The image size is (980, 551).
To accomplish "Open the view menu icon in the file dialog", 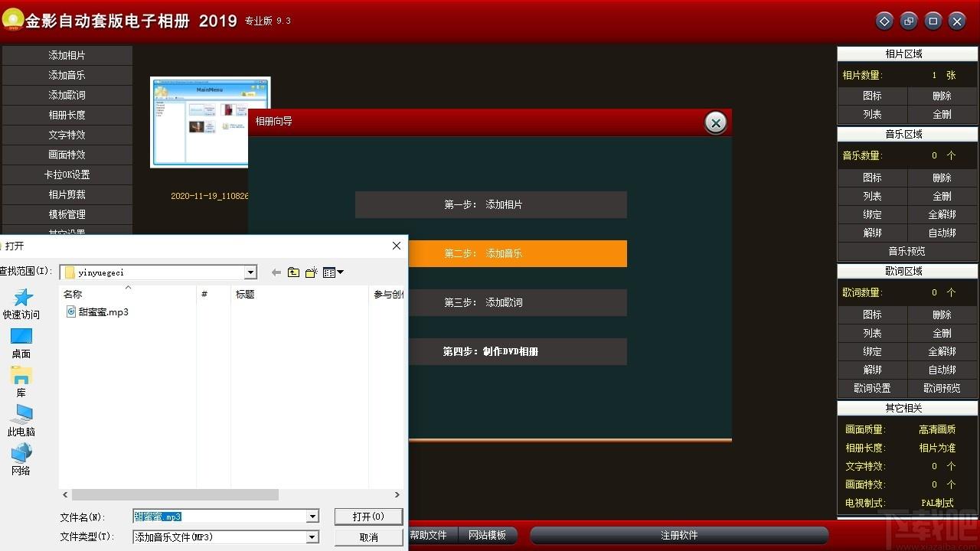I will (x=333, y=272).
